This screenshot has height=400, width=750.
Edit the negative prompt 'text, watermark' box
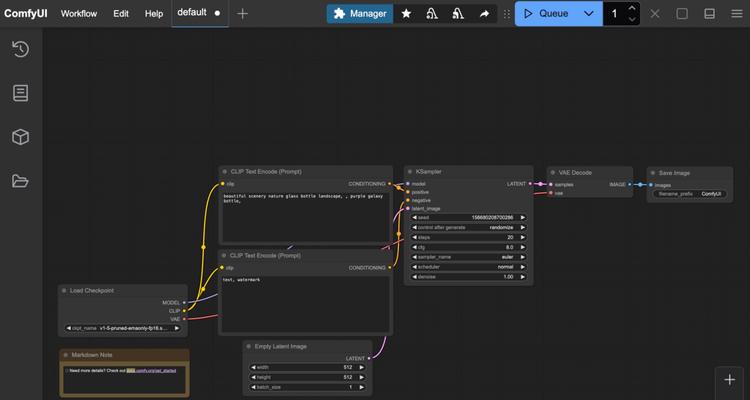306,304
